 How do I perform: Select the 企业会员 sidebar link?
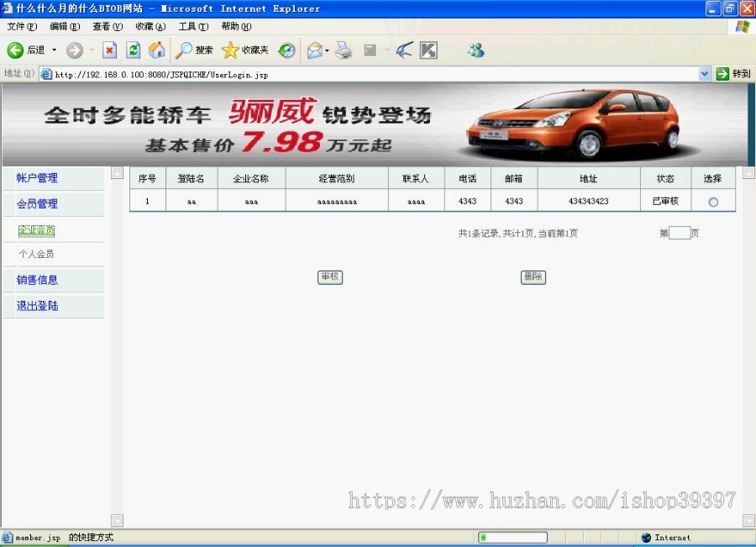tap(37, 230)
